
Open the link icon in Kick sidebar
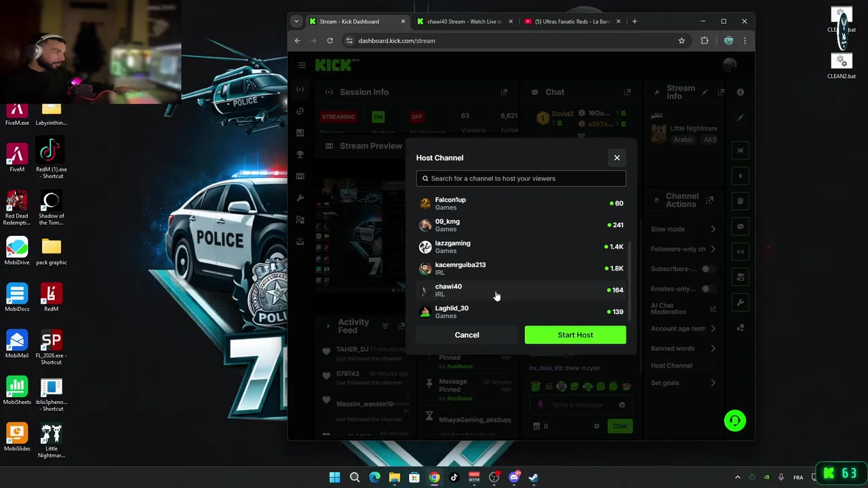pyautogui.click(x=300, y=111)
